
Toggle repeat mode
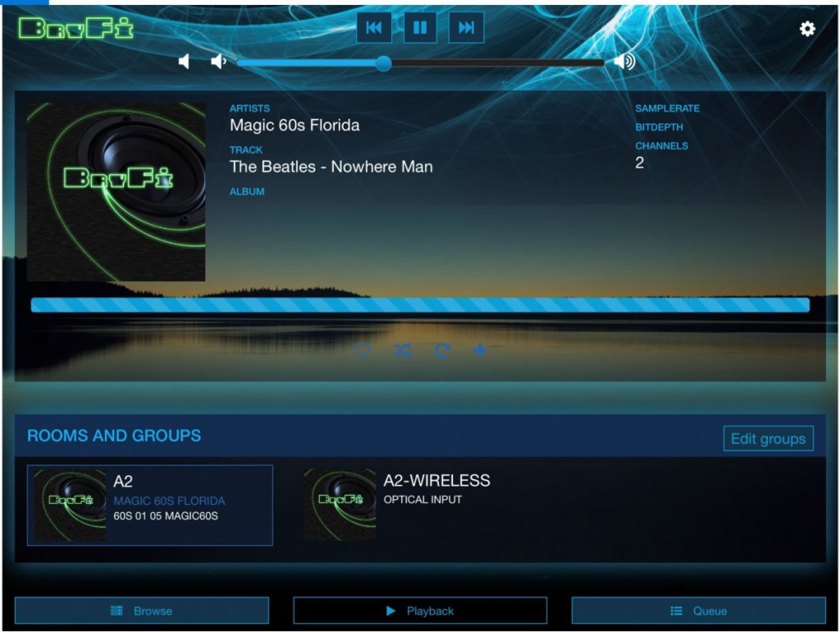click(x=441, y=350)
